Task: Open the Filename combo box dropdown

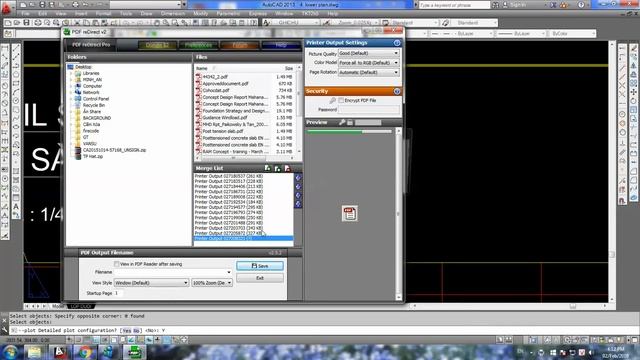Action: coord(229,272)
